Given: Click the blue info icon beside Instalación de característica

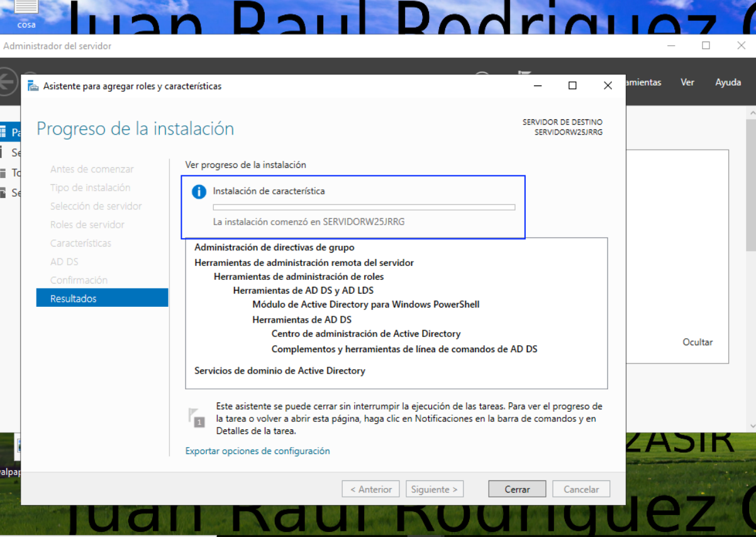Looking at the screenshot, I should point(199,192).
